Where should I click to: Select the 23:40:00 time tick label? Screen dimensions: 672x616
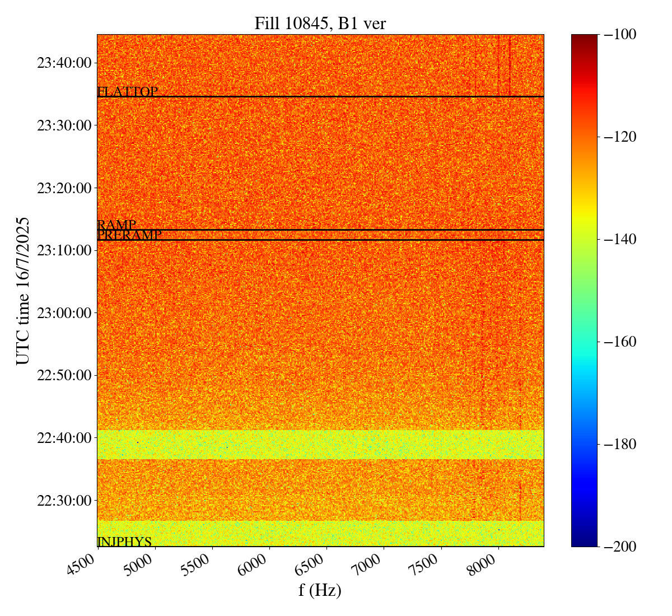(x=64, y=63)
